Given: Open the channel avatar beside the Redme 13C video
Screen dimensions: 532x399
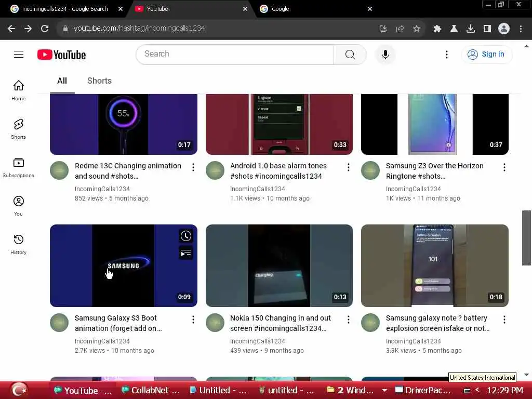Looking at the screenshot, I should [59, 170].
